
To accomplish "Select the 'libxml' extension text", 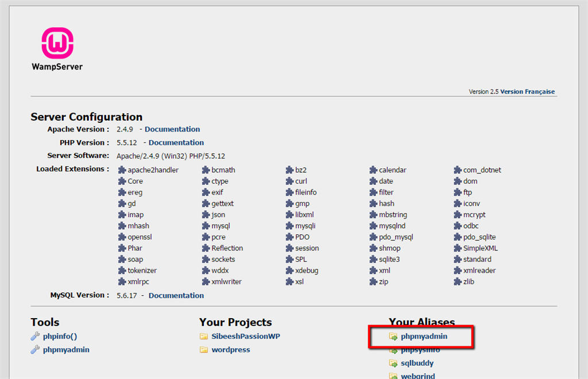I will tap(304, 215).
